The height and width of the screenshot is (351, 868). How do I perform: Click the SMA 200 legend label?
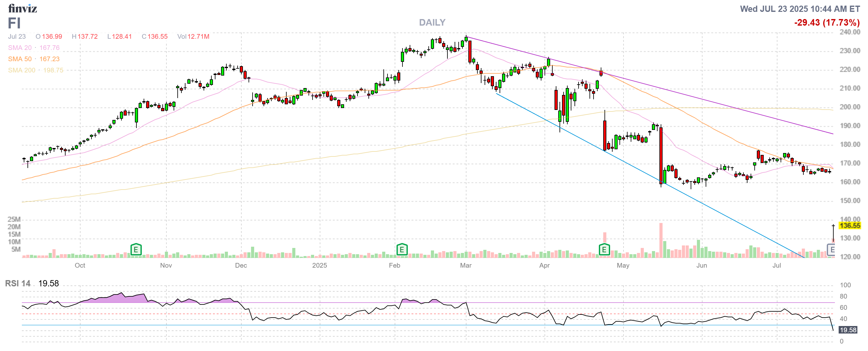click(x=22, y=70)
